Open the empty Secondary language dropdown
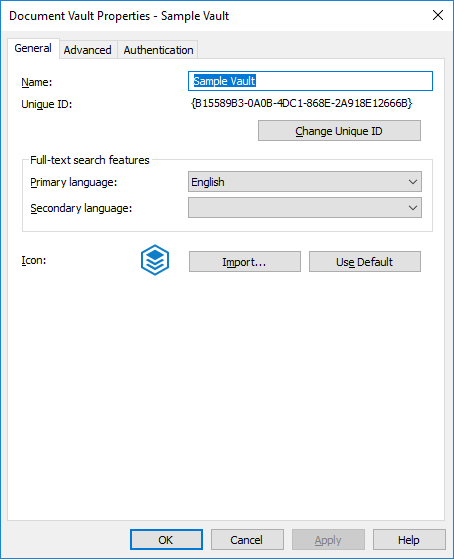 (305, 207)
